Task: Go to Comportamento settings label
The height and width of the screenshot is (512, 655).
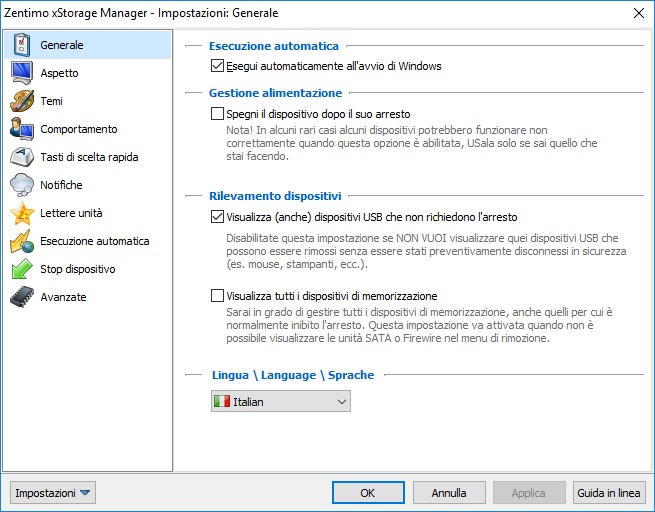Action: [79, 129]
